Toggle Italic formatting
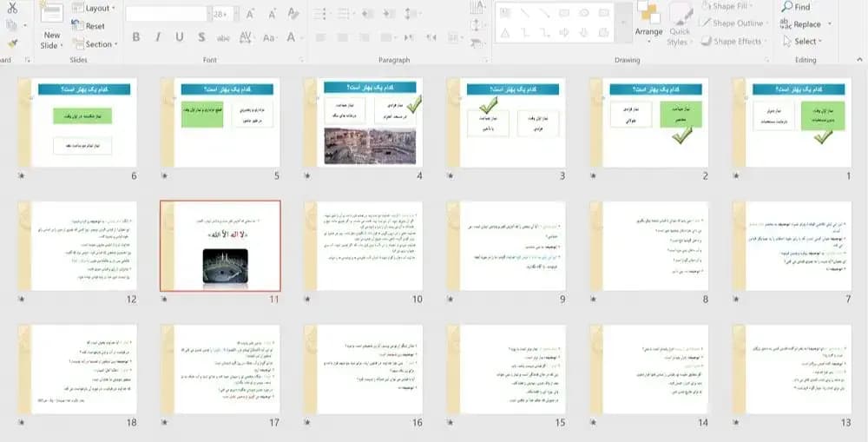The image size is (868, 442). [x=158, y=37]
